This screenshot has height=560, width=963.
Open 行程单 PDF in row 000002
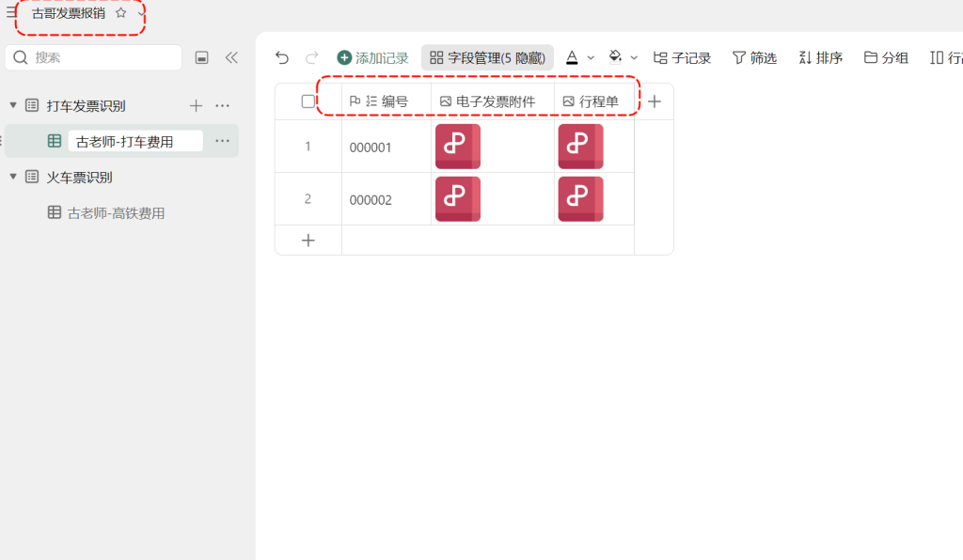coord(580,199)
